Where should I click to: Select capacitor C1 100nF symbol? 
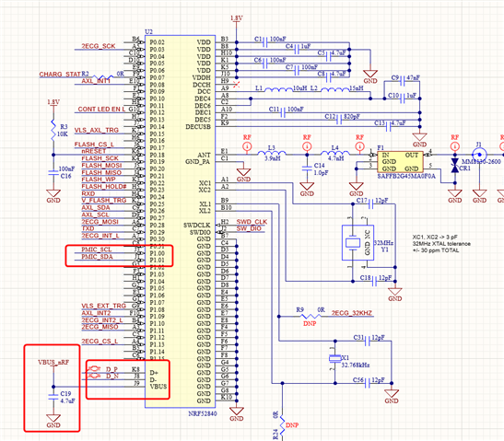265,42
